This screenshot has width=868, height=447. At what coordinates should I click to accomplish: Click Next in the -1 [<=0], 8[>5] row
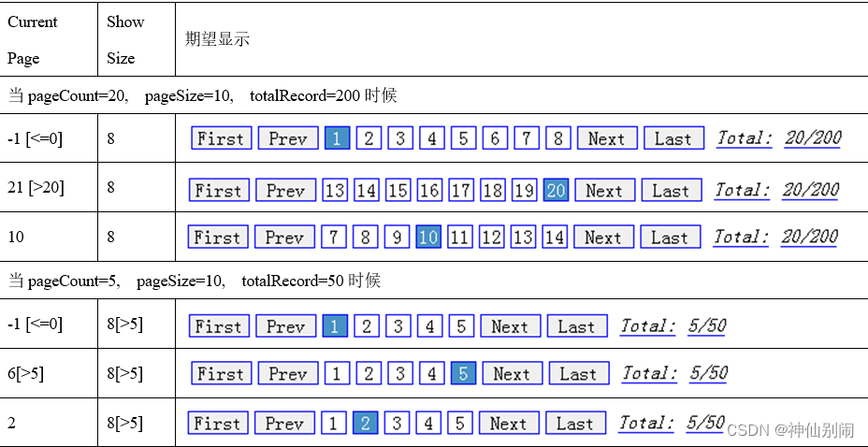pyautogui.click(x=511, y=325)
